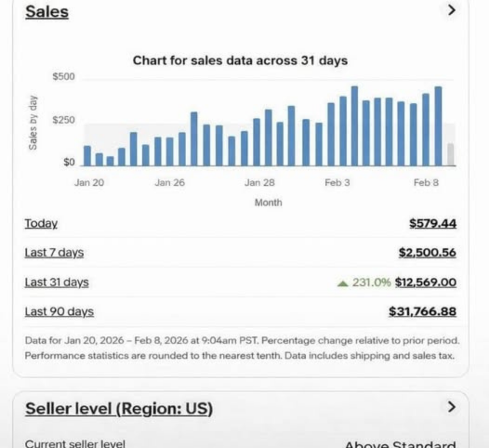489x448 pixels.
Task: Click the $31,766.88 amount
Action: pyautogui.click(x=423, y=311)
